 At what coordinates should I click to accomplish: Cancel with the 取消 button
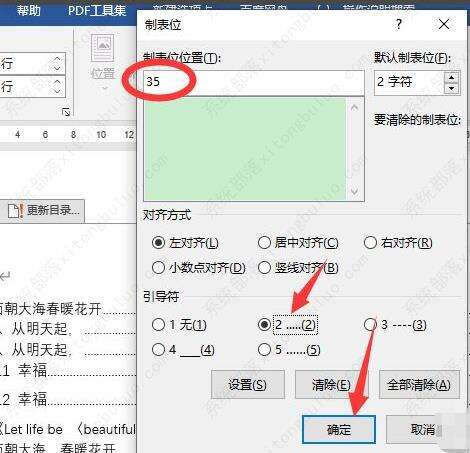tap(423, 429)
